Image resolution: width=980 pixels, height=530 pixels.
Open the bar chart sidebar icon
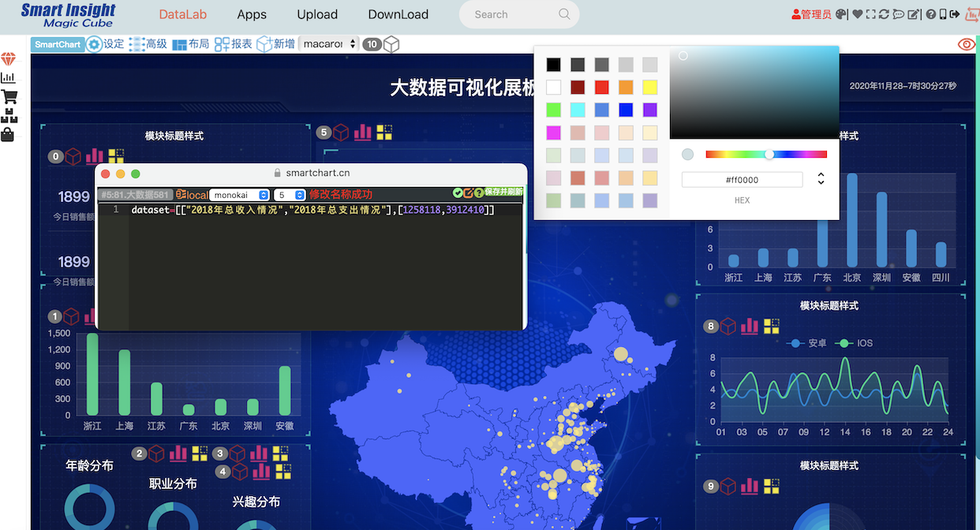[x=8, y=77]
